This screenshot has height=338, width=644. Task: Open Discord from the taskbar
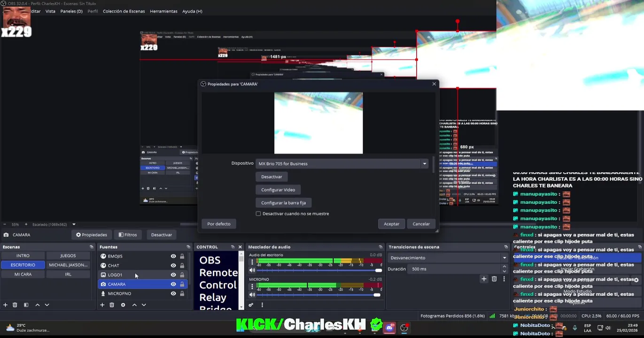[389, 328]
